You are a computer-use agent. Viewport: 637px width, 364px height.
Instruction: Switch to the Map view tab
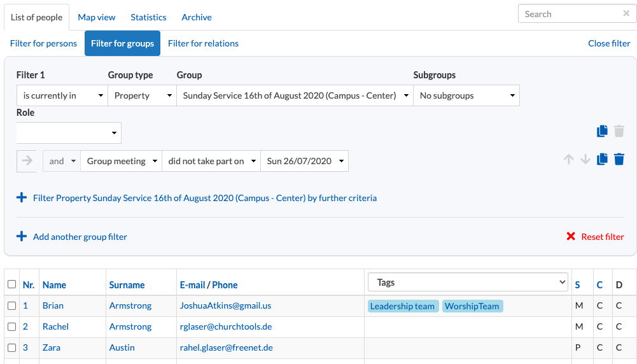coord(97,17)
